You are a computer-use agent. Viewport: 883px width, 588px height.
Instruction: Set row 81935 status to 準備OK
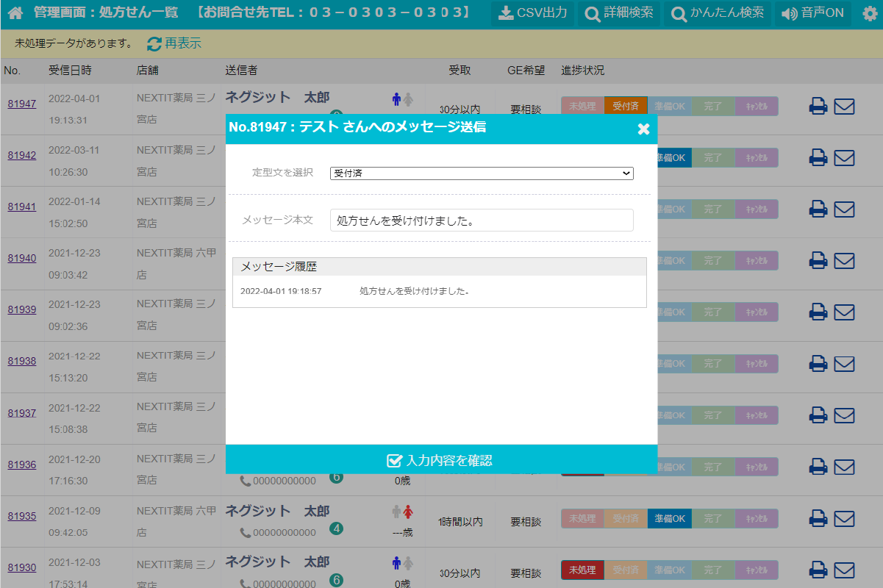coord(668,519)
